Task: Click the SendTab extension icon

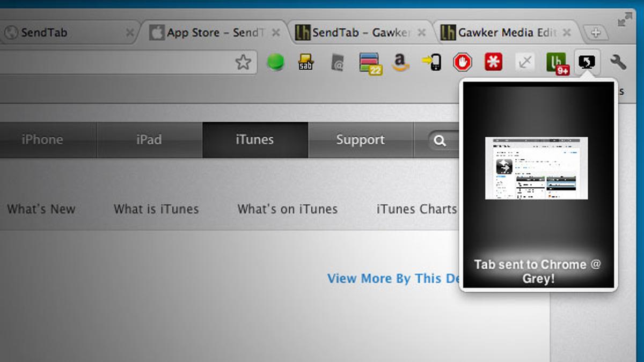Action: click(x=587, y=63)
